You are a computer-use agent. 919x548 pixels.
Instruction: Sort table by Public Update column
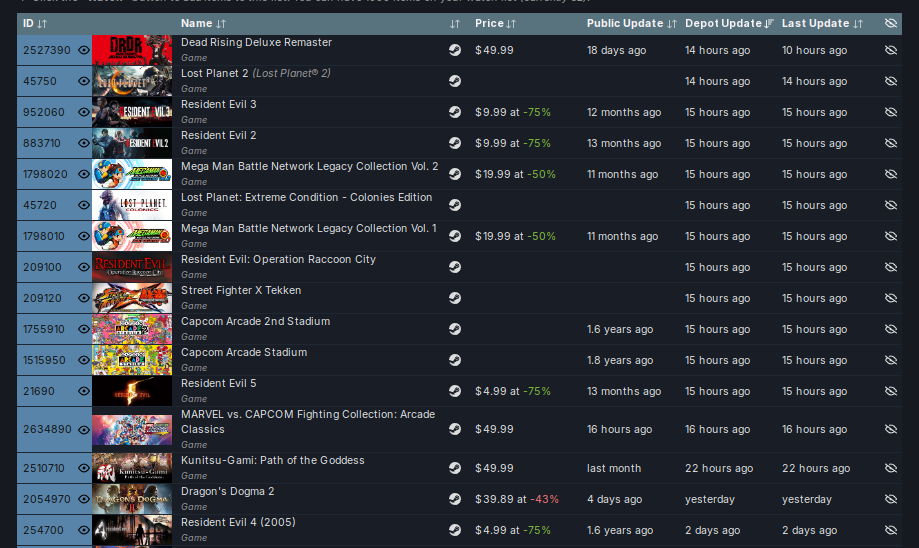(631, 23)
